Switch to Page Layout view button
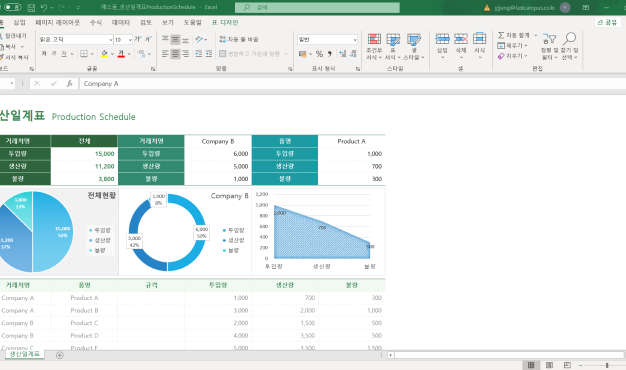The image size is (626, 370). click(x=549, y=365)
